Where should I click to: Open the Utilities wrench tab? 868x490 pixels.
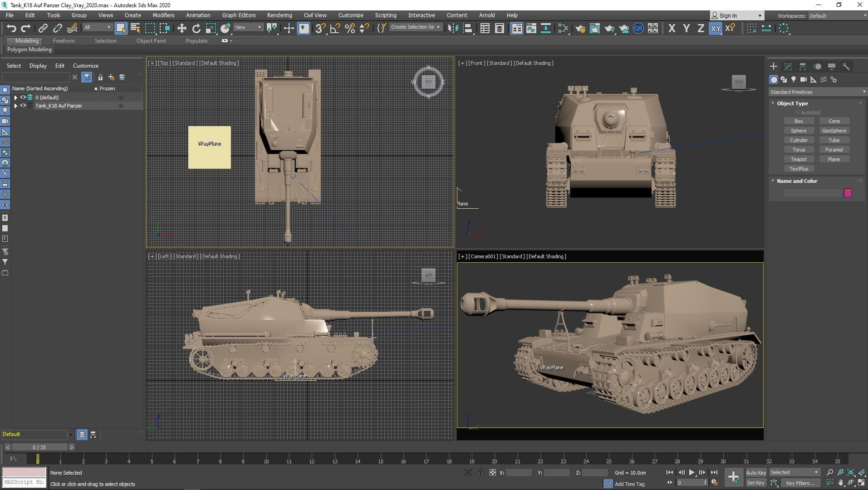(846, 67)
